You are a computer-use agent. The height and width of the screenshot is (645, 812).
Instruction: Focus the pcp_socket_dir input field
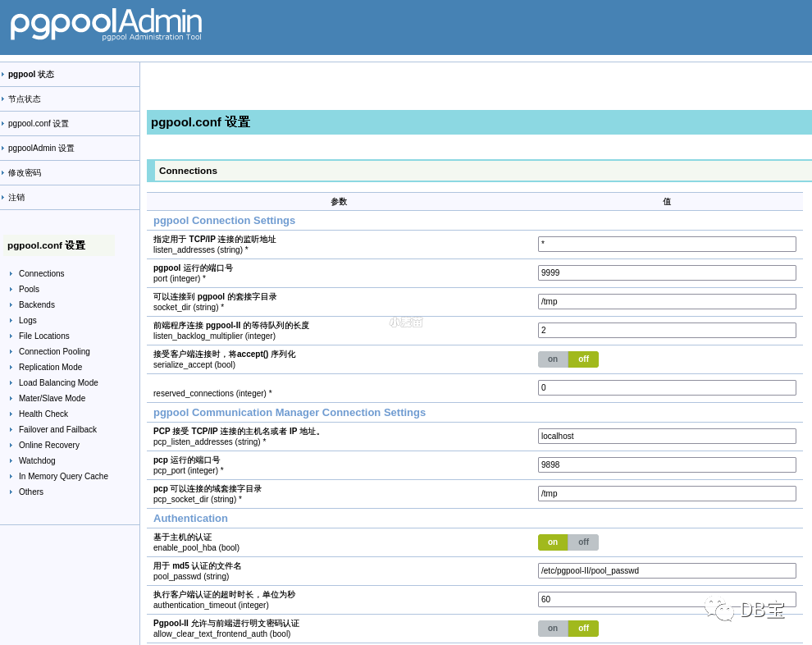[667, 494]
